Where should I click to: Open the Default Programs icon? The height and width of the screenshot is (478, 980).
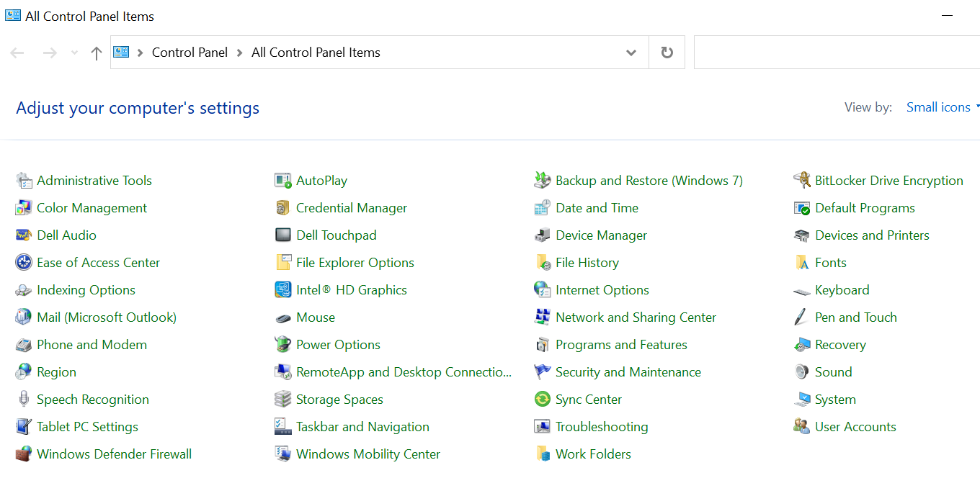[802, 208]
